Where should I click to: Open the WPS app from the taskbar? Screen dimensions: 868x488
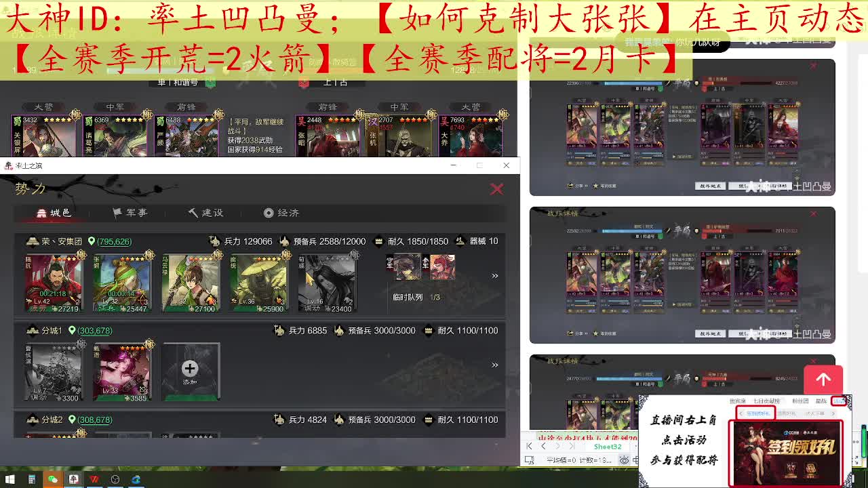[94, 479]
